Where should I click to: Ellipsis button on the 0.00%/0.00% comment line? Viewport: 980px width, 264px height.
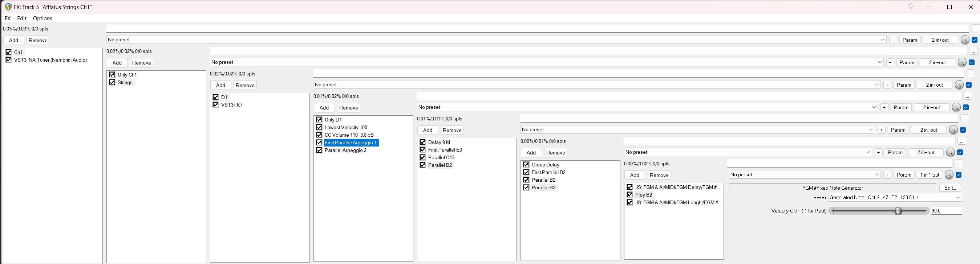(959, 164)
